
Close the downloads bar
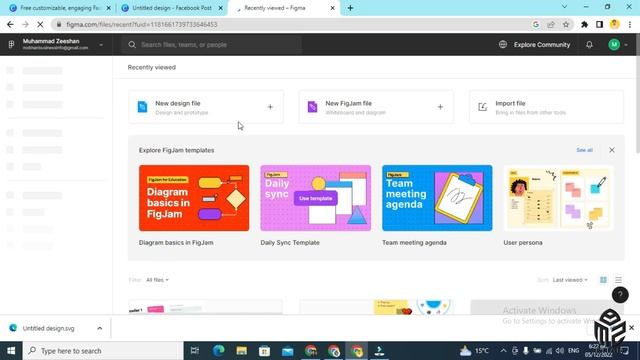click(631, 327)
